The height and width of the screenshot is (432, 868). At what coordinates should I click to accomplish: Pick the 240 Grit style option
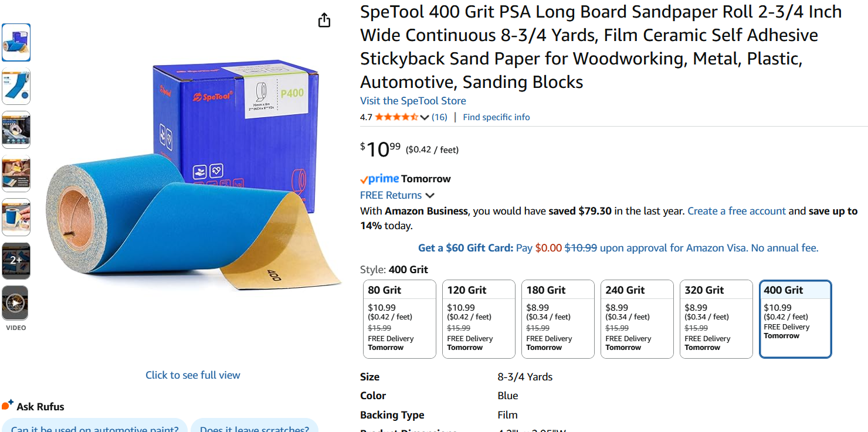click(x=637, y=319)
